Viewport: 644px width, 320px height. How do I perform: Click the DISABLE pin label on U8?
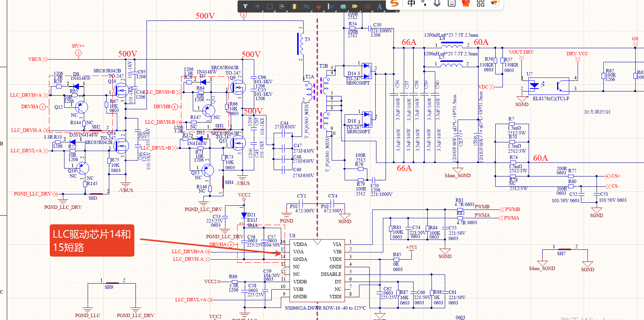point(331,274)
